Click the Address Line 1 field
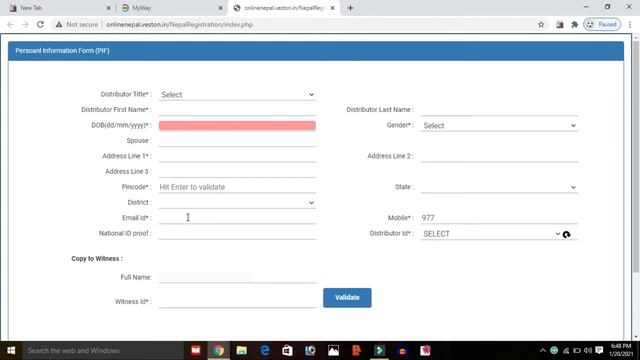 237,156
